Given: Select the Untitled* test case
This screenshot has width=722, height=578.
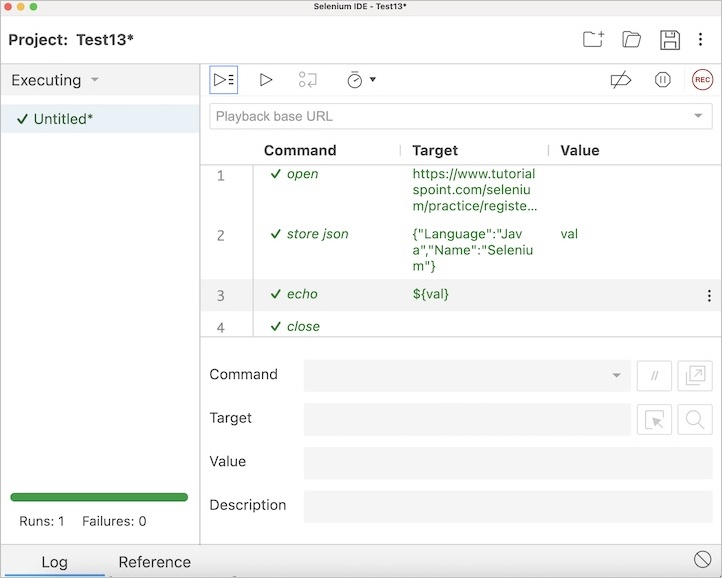Looking at the screenshot, I should click(63, 119).
